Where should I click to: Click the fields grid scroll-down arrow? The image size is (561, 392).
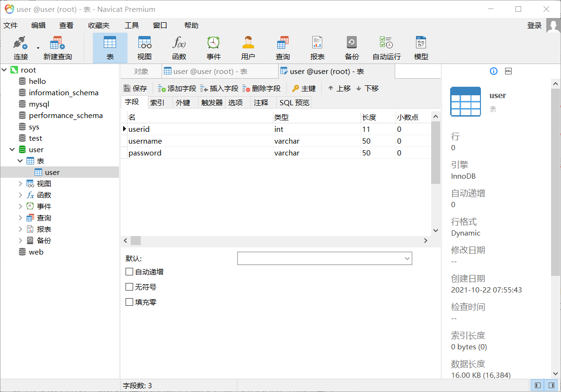(x=435, y=230)
